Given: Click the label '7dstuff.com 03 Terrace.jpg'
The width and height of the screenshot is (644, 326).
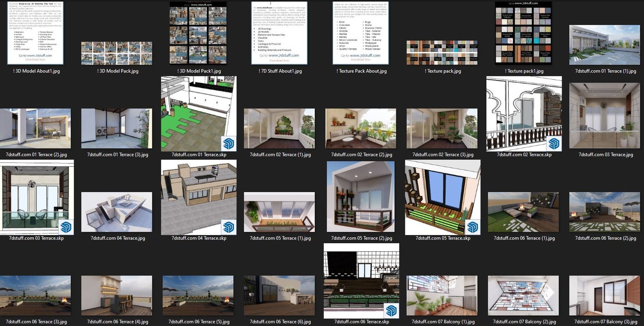Looking at the screenshot, I should click(605, 155).
